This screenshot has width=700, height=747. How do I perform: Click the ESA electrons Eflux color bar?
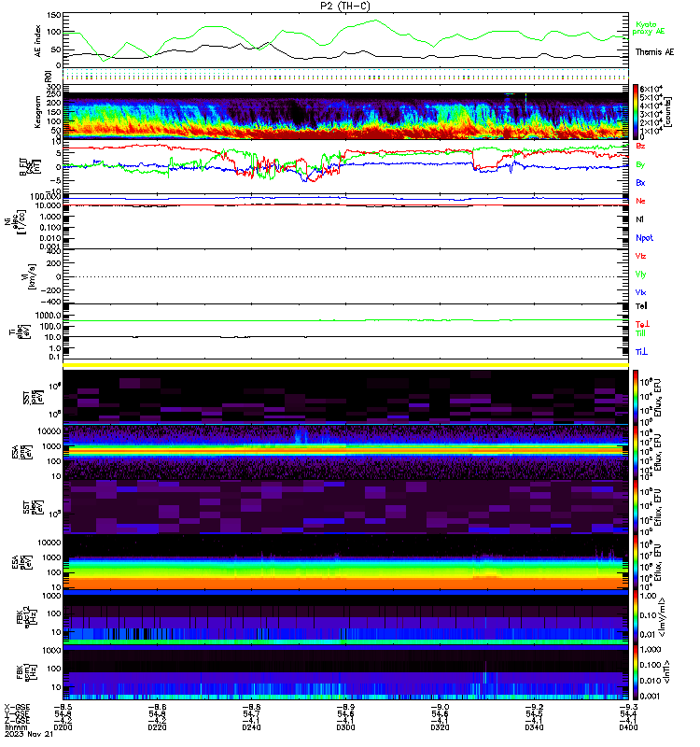636,562
